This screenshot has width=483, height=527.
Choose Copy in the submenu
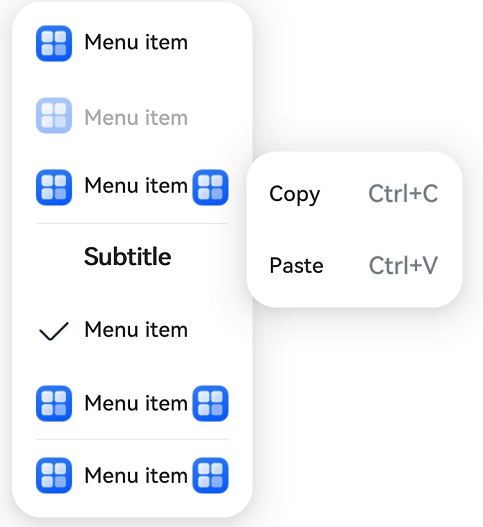pos(295,194)
